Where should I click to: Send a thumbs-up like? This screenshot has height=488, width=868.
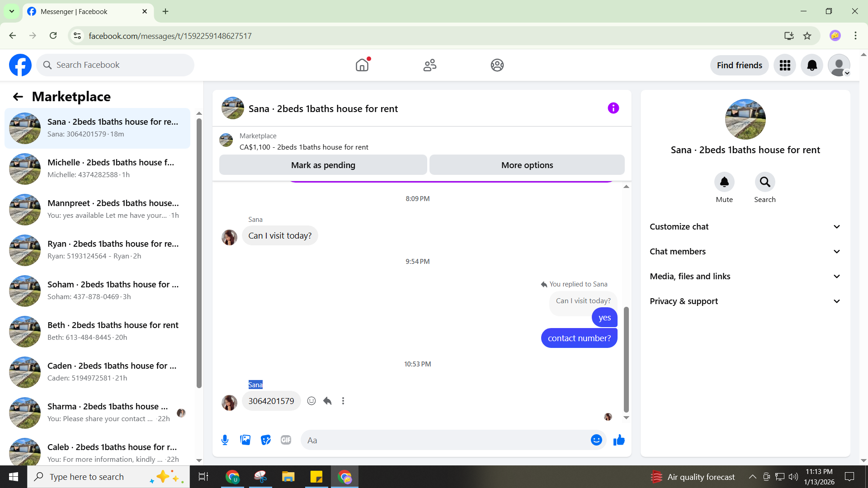tap(619, 440)
